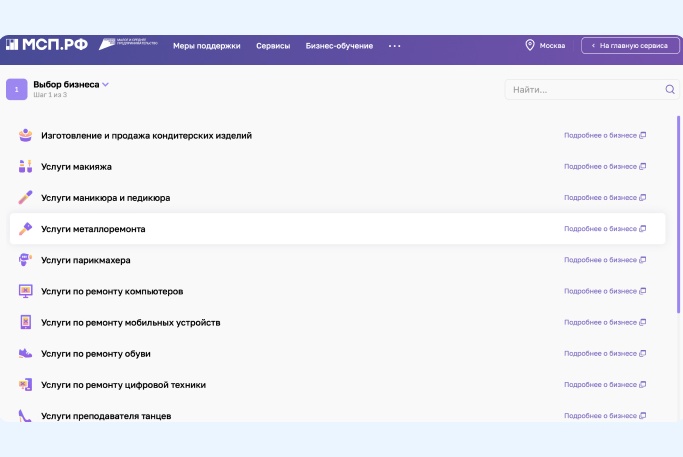Click the hairdresser services icon
Viewport: 683px width, 457px height.
click(x=26, y=260)
